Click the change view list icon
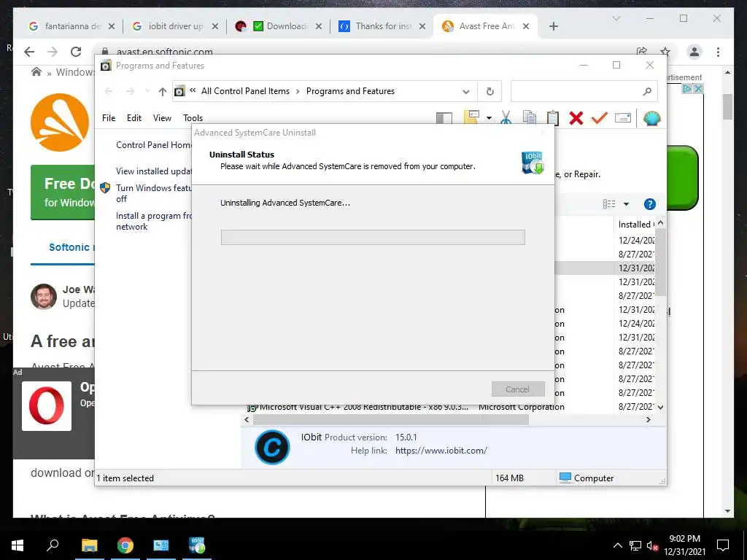Screen dimensions: 747x560 click(609, 204)
